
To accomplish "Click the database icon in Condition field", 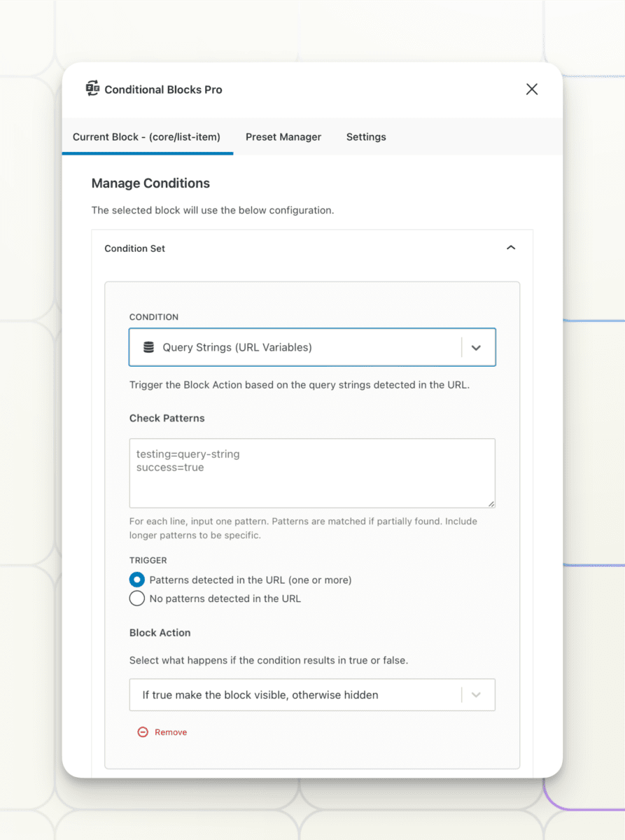I will (148, 347).
